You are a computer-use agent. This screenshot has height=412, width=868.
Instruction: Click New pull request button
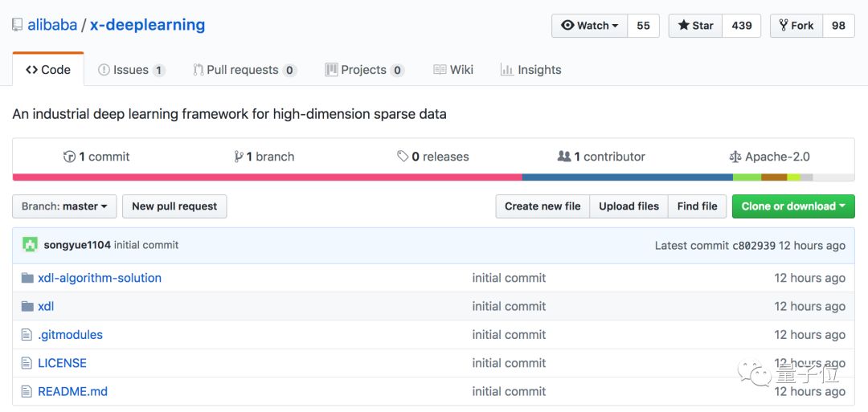coord(174,206)
